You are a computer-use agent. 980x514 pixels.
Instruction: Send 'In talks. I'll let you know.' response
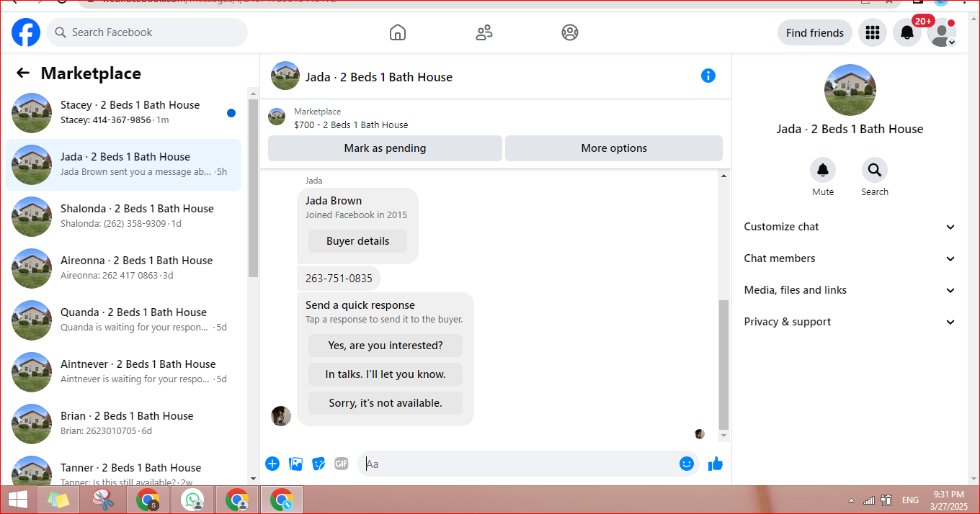tap(386, 374)
